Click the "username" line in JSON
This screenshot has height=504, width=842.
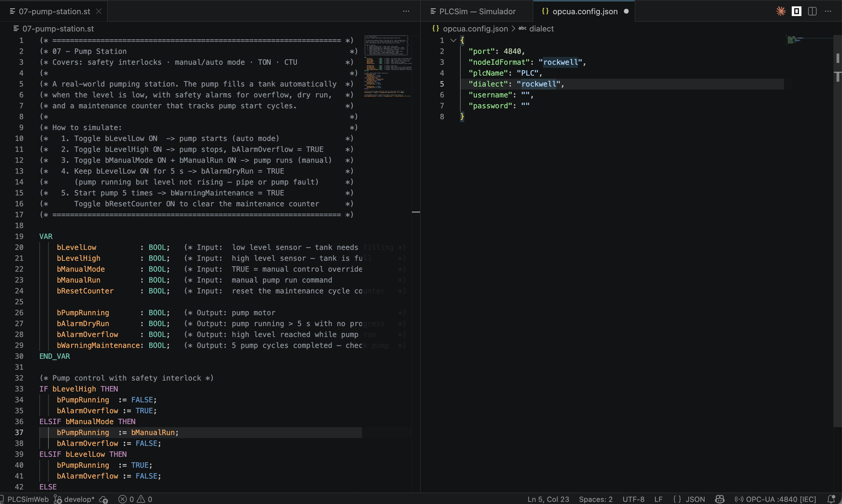pyautogui.click(x=501, y=95)
